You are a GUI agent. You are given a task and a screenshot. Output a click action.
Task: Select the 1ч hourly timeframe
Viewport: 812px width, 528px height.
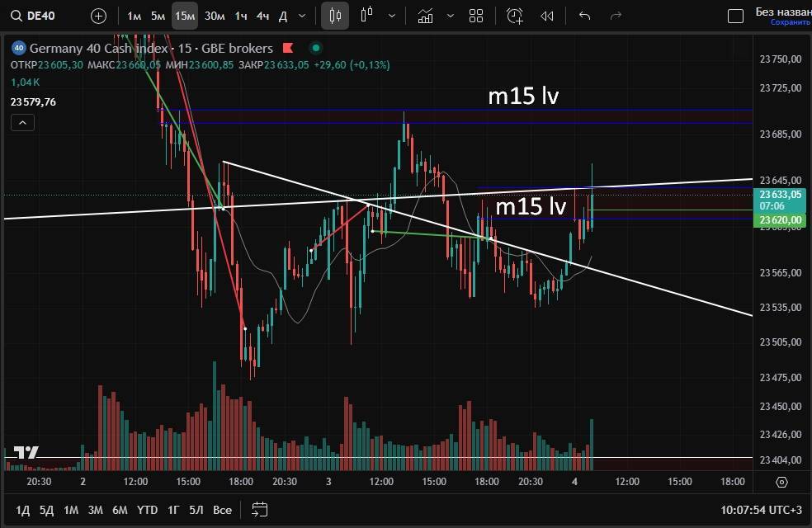(x=241, y=16)
